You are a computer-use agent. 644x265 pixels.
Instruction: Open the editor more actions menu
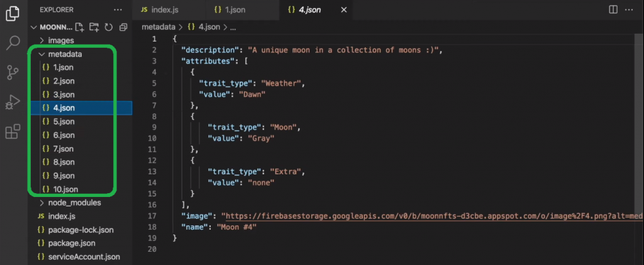coord(629,9)
